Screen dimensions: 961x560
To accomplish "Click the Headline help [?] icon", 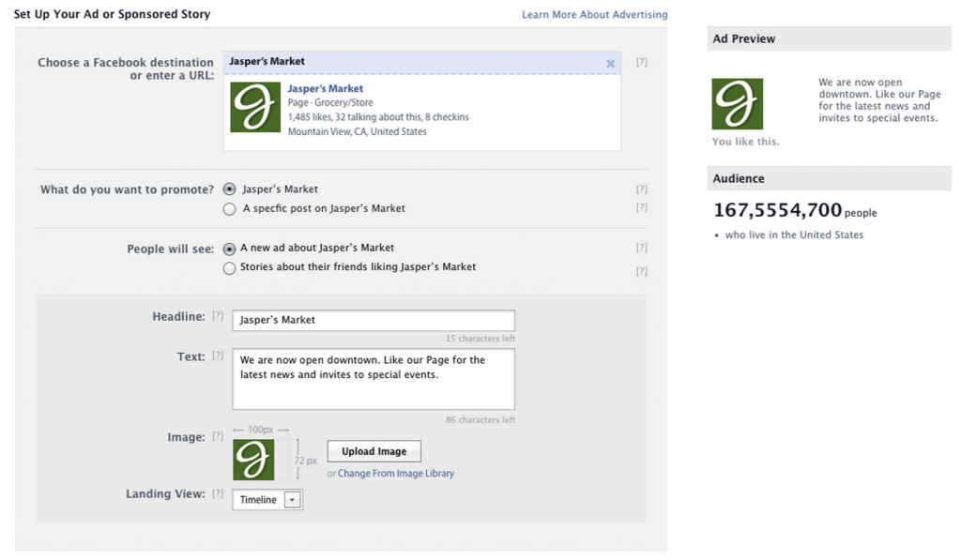I will 218,315.
